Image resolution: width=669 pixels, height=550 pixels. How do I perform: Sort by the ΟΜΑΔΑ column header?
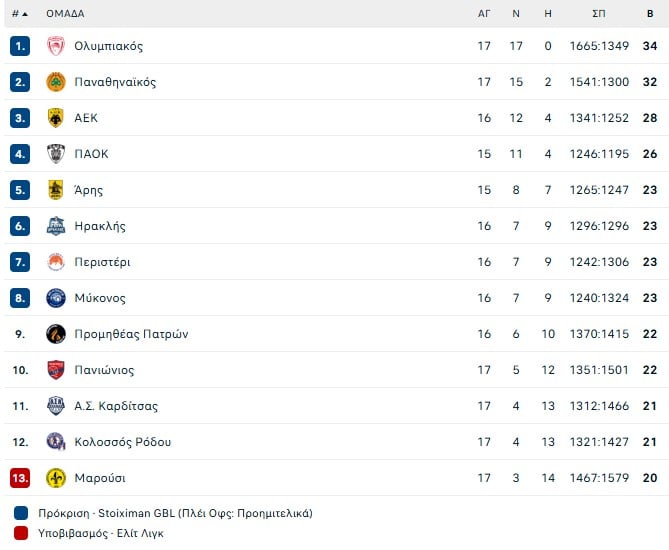[65, 14]
